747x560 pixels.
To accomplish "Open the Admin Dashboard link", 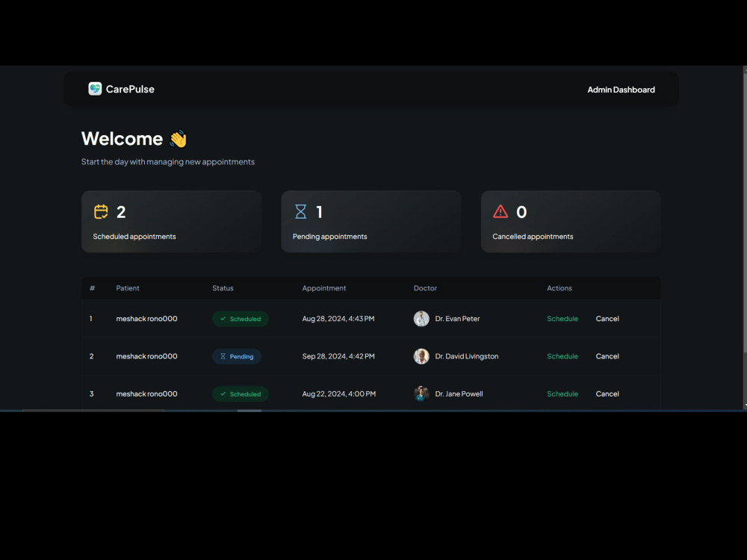I will click(621, 90).
